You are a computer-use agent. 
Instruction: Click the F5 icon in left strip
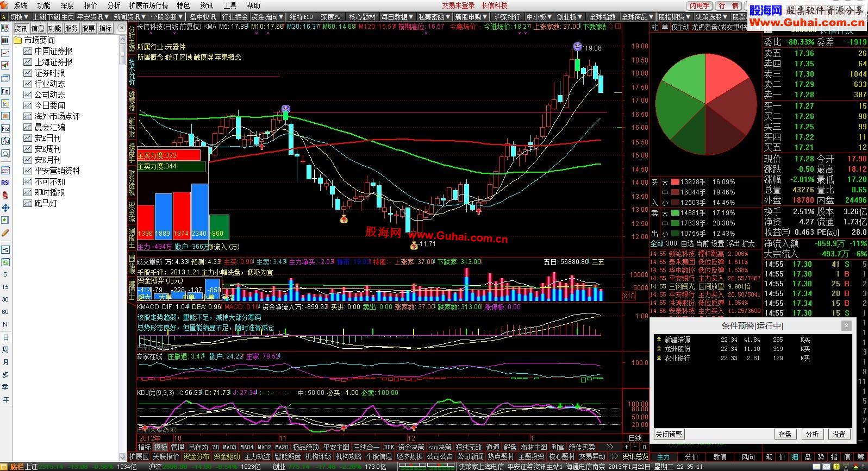pyautogui.click(x=5, y=250)
